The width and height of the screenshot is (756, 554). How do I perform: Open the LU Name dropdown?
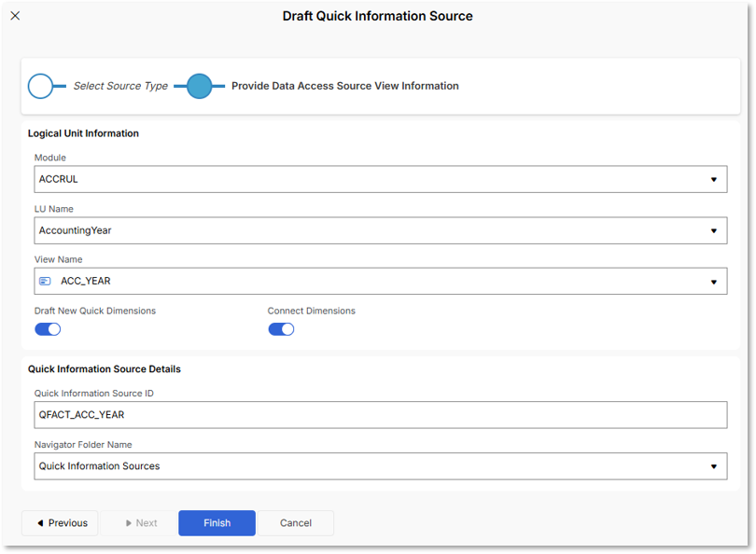coord(381,230)
